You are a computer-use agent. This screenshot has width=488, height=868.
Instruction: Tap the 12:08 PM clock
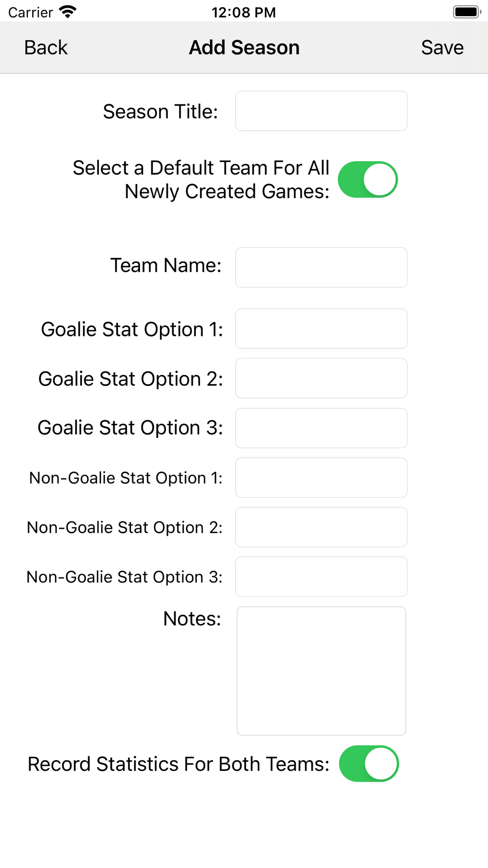click(244, 12)
